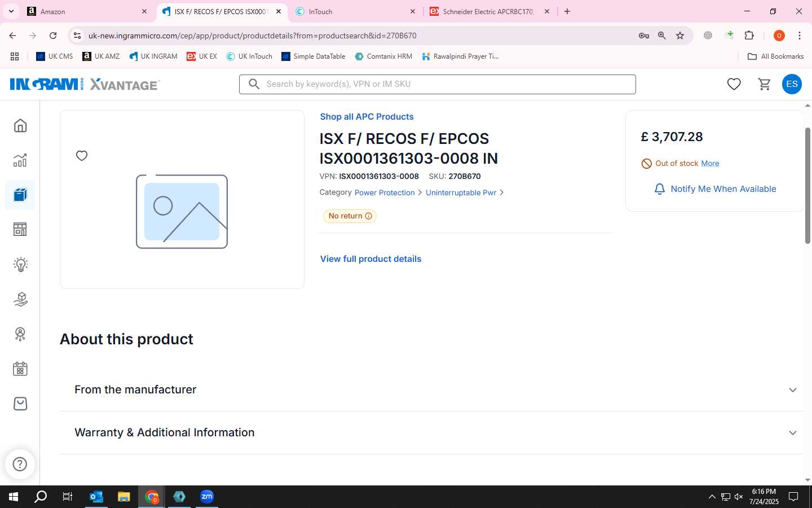
Task: Switch to the InTouch tab
Action: 355,11
